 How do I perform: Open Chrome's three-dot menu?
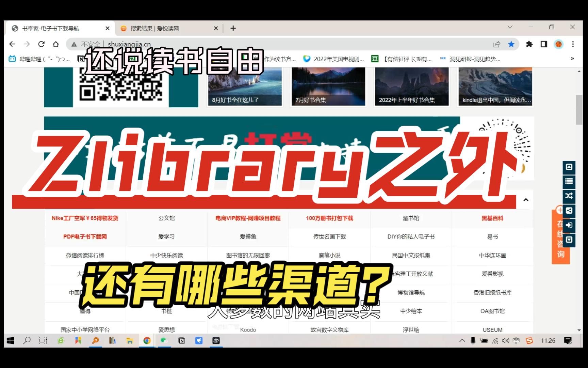(x=573, y=44)
